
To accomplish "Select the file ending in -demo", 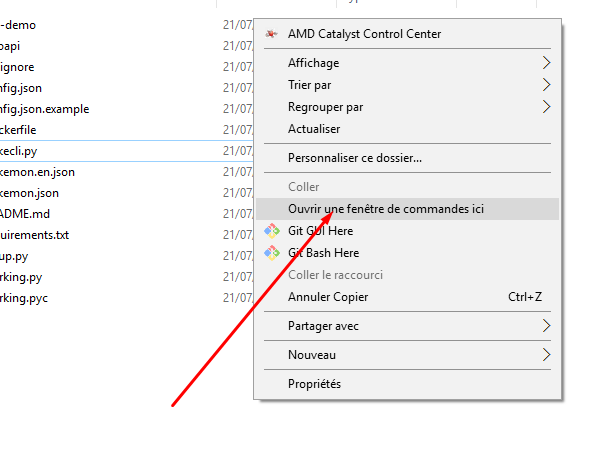I will tap(18, 25).
